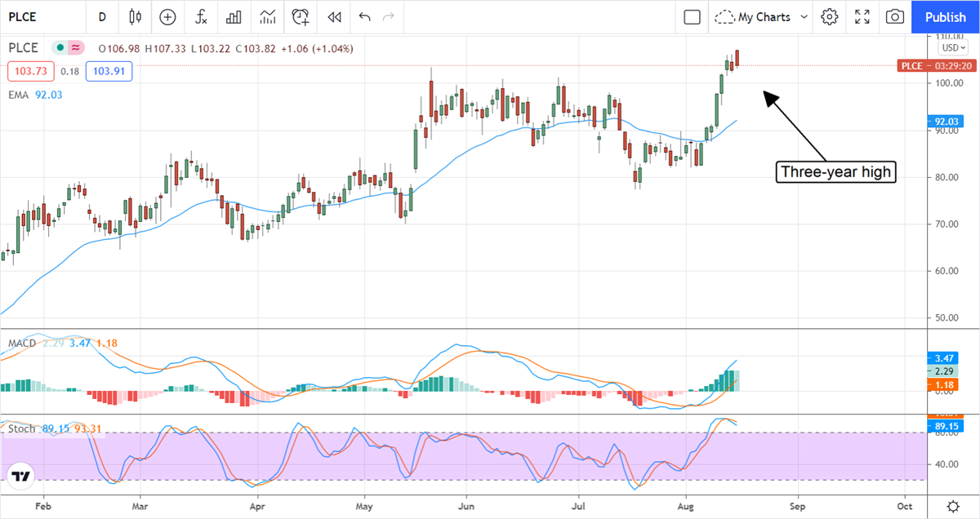Toggle the pink approximate-data indicator
The image size is (980, 519).
pyautogui.click(x=76, y=48)
